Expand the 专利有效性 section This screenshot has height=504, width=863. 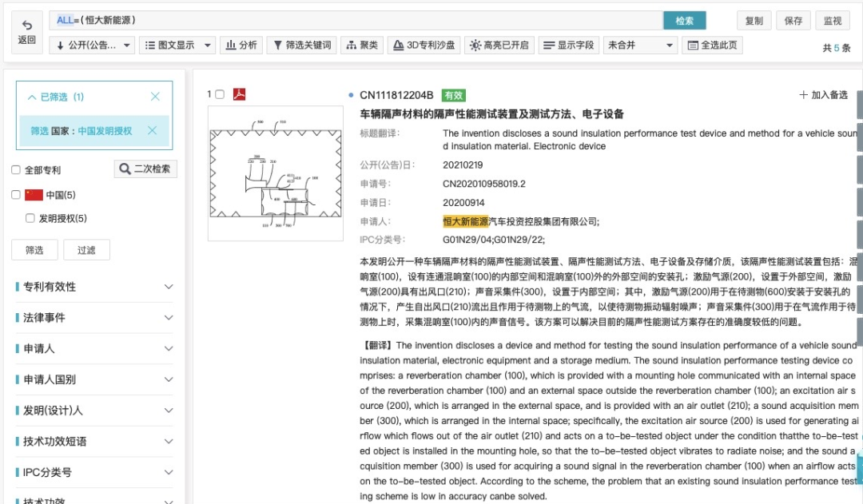tap(94, 287)
